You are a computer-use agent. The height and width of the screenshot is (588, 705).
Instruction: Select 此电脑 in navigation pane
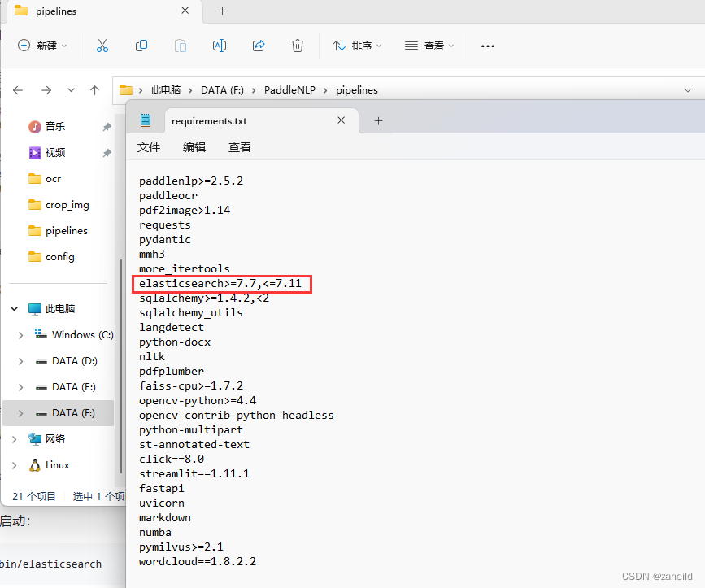[60, 309]
